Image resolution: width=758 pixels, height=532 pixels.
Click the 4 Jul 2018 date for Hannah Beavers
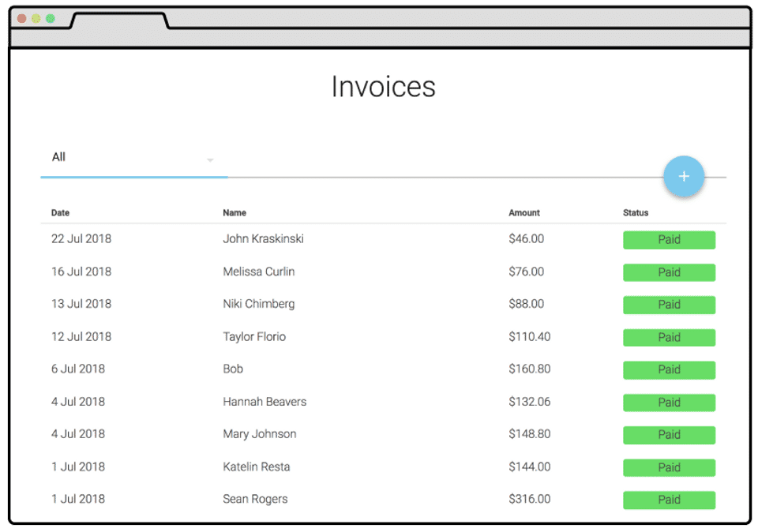point(78,402)
